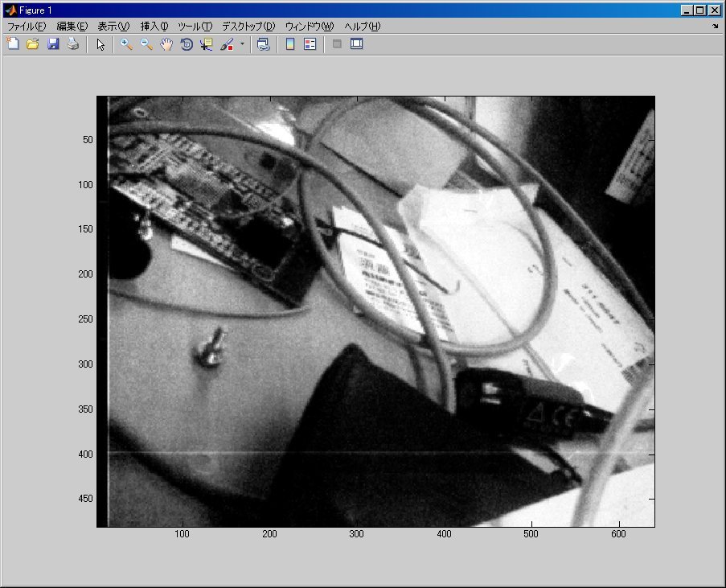Enable the Rotate 3D tool
The width and height of the screenshot is (726, 588).
pyautogui.click(x=187, y=44)
